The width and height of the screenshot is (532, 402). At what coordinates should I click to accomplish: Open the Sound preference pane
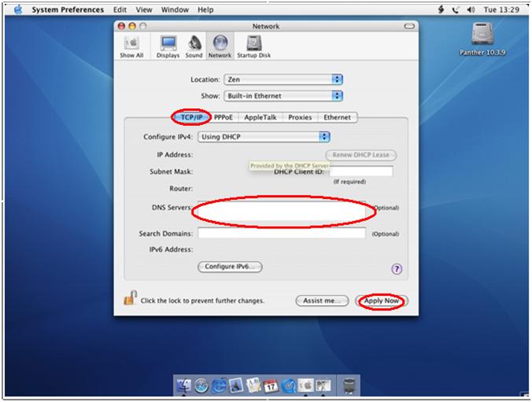(194, 46)
